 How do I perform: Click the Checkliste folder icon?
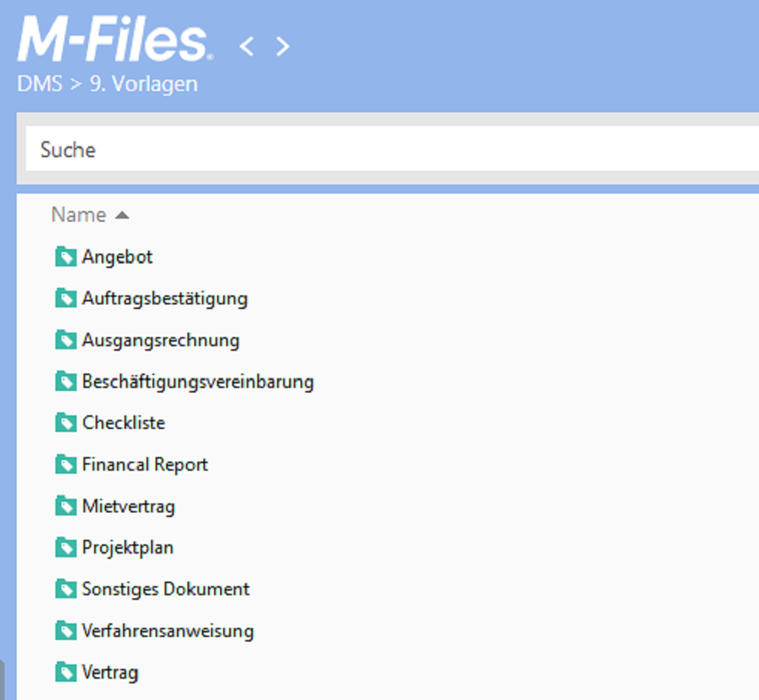66,423
